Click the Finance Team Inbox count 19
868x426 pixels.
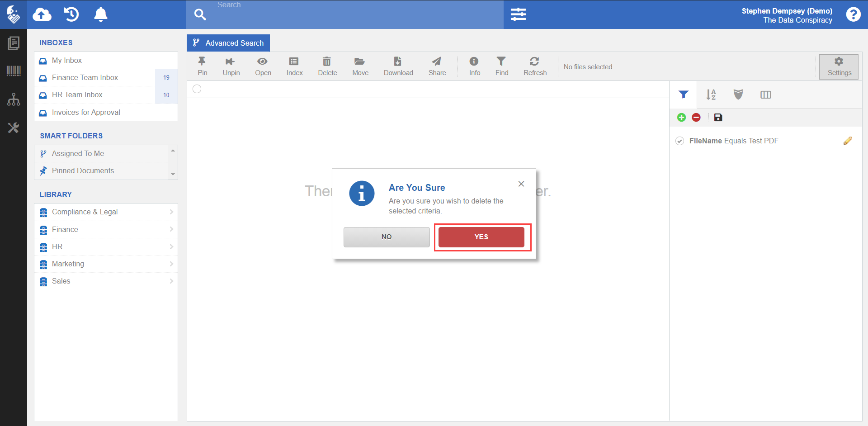[x=166, y=78]
